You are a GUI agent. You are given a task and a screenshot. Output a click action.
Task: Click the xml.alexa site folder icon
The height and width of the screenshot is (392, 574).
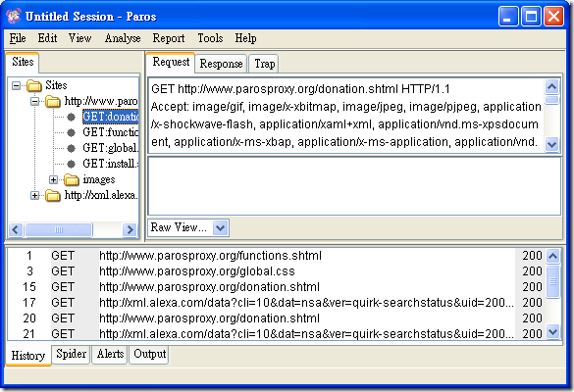[x=53, y=196]
